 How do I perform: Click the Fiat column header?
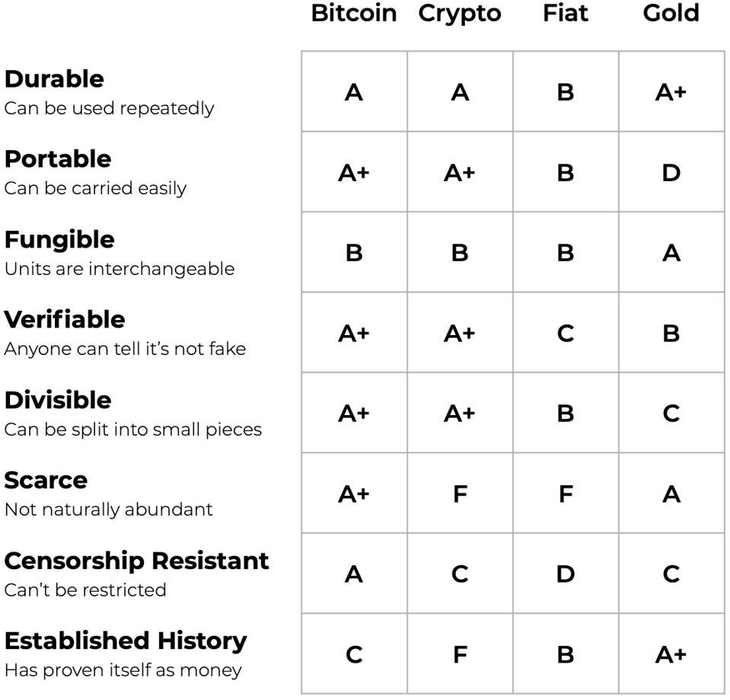(x=566, y=13)
